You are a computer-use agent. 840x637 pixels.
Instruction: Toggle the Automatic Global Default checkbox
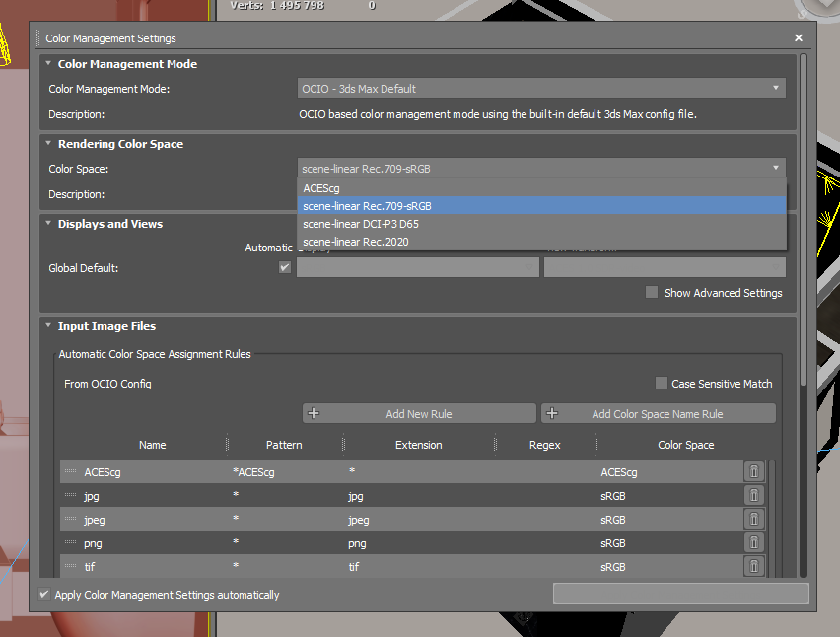(285, 267)
